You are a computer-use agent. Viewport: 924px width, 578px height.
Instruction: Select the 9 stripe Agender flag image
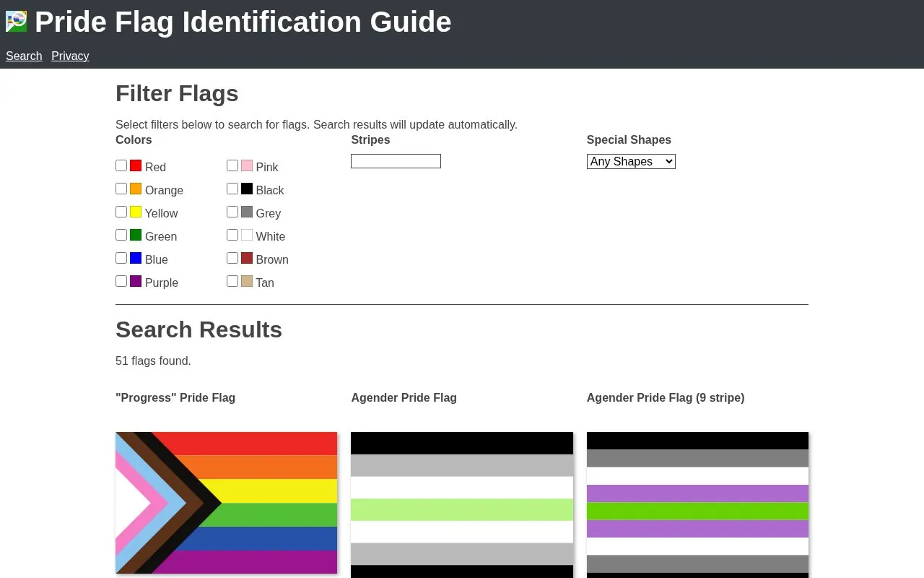[x=697, y=505]
